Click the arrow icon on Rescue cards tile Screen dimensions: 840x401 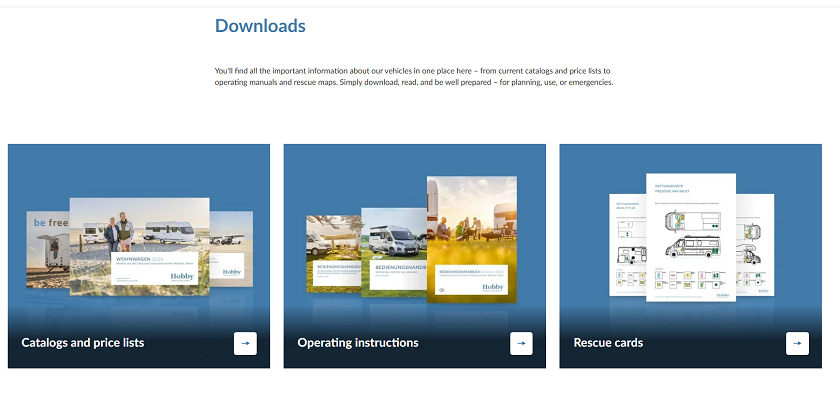pos(797,343)
